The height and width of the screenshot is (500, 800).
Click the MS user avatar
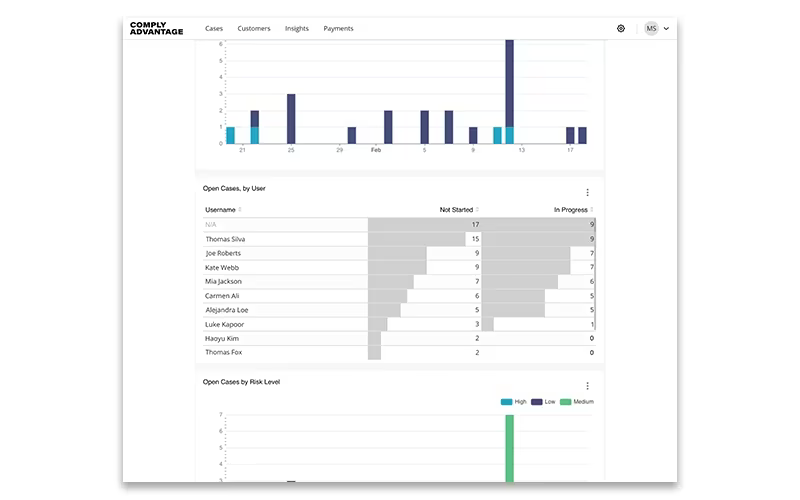651,29
